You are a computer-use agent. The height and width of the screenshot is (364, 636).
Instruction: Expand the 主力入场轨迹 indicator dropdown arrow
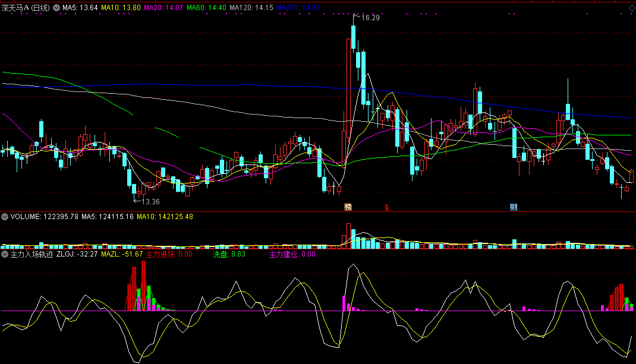coord(5,254)
